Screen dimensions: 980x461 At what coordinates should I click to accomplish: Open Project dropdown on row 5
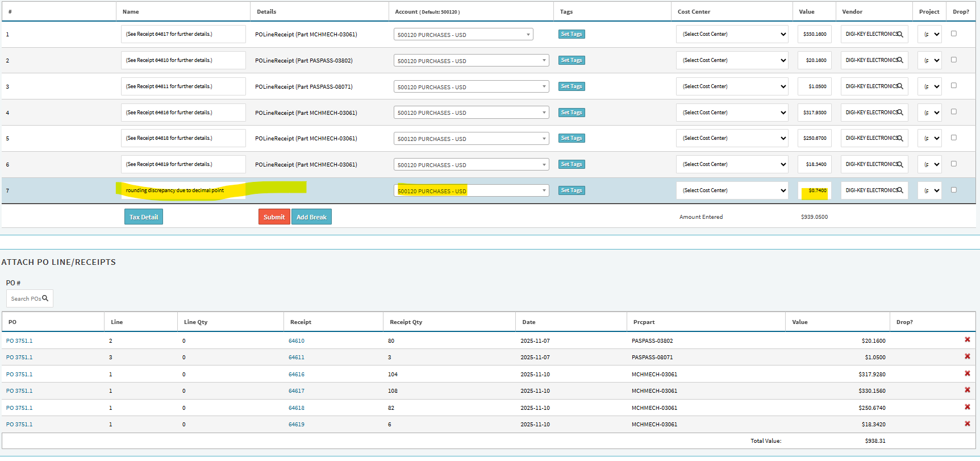[929, 138]
